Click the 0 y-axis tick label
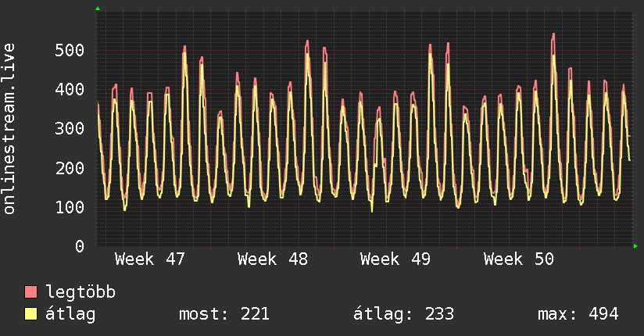Image resolution: width=644 pixels, height=336 pixels. tap(80, 246)
